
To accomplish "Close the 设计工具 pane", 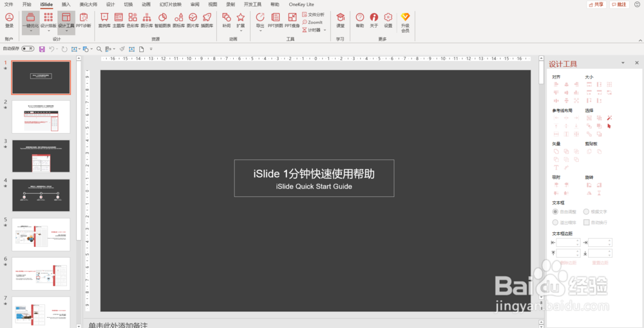I will click(637, 63).
